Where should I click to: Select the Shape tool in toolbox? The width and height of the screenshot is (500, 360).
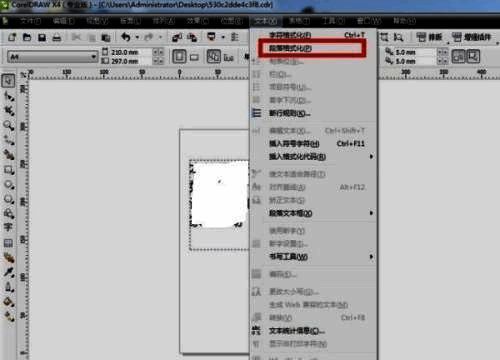[9, 96]
